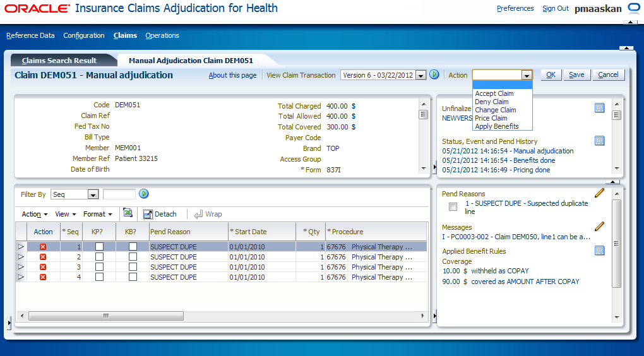This screenshot has height=356, width=644.
Task: Expand row details for Seq 4
Action: pyautogui.click(x=21, y=277)
